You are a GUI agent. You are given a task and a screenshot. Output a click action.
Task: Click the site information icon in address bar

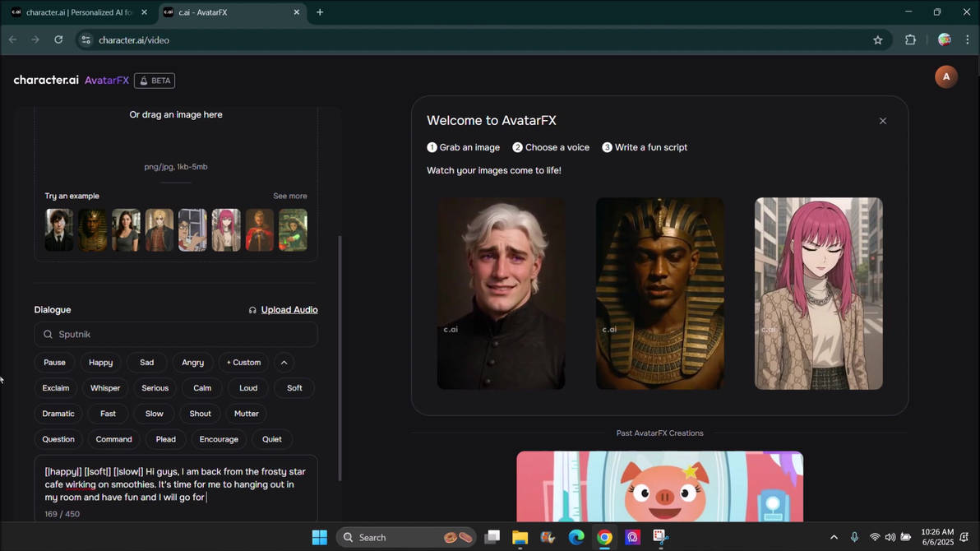coord(85,39)
